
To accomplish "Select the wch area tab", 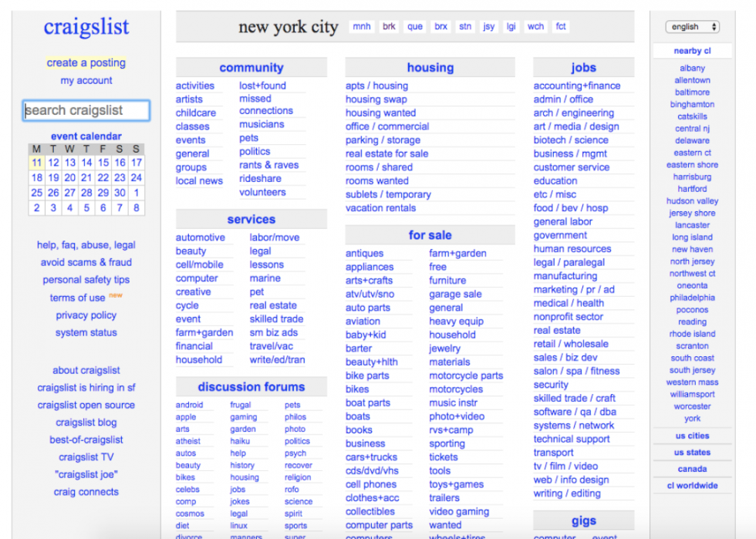I will pyautogui.click(x=535, y=26).
